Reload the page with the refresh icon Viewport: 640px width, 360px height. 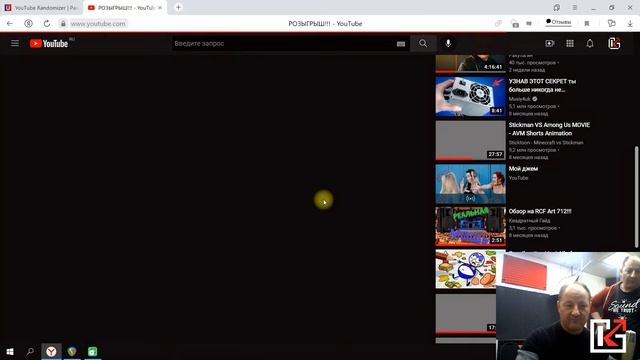pos(47,24)
